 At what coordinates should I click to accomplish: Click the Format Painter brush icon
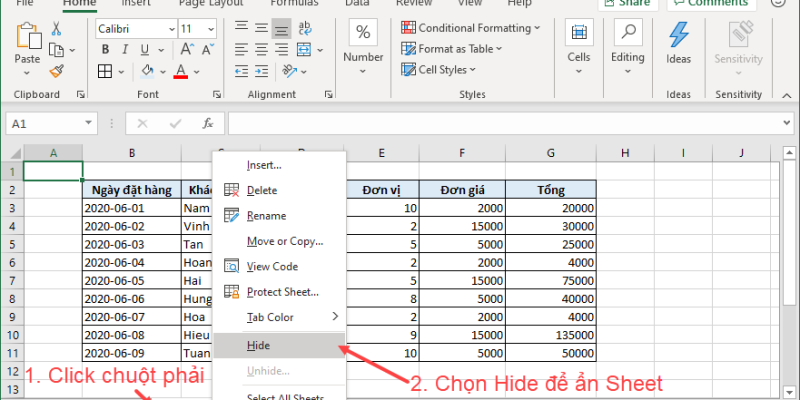tap(57, 71)
